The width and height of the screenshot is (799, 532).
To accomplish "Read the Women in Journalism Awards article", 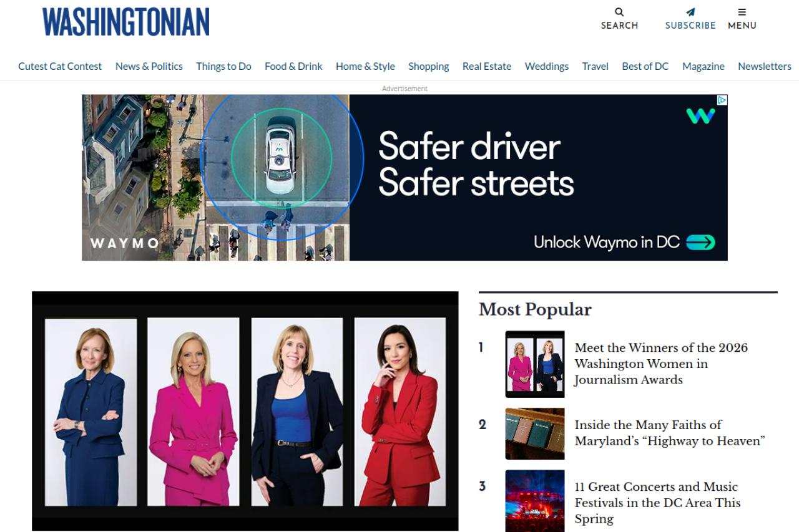I will pyautogui.click(x=660, y=364).
